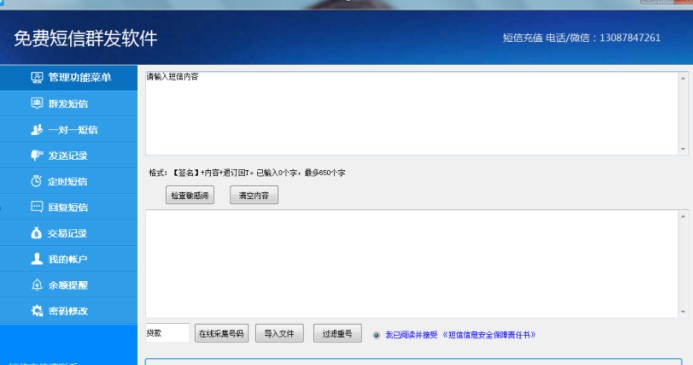
Task: Open the 密码修改 menu item
Action: click(69, 311)
